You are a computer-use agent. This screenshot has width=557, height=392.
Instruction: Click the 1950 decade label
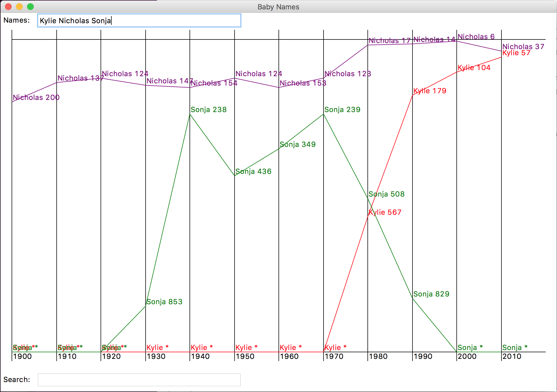[x=245, y=356]
